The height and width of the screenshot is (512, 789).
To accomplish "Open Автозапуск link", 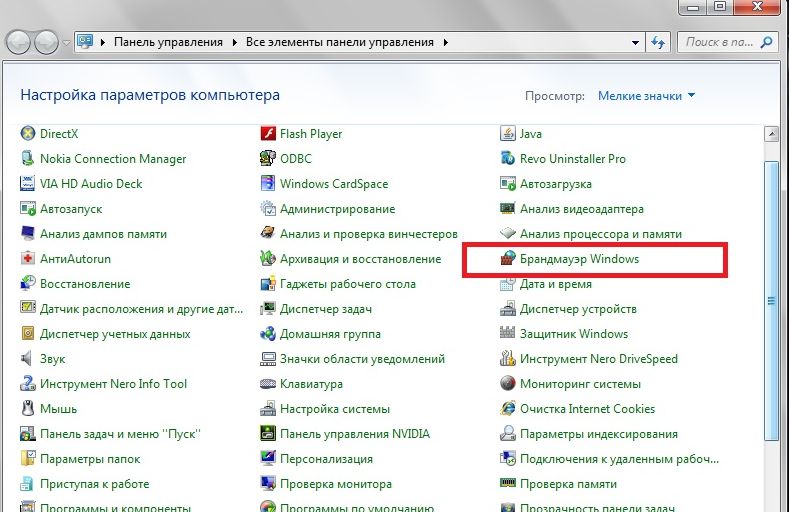I will pyautogui.click(x=71, y=209).
